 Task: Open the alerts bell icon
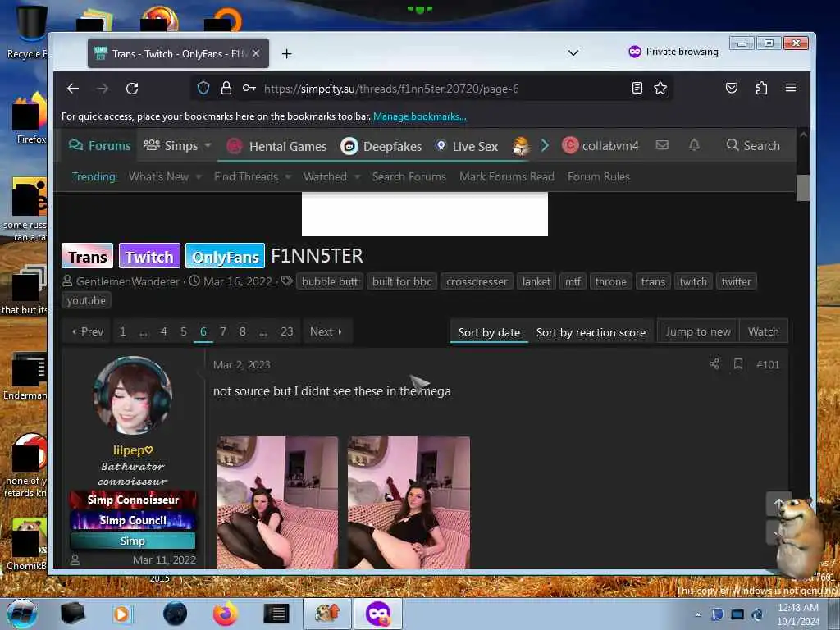(694, 144)
